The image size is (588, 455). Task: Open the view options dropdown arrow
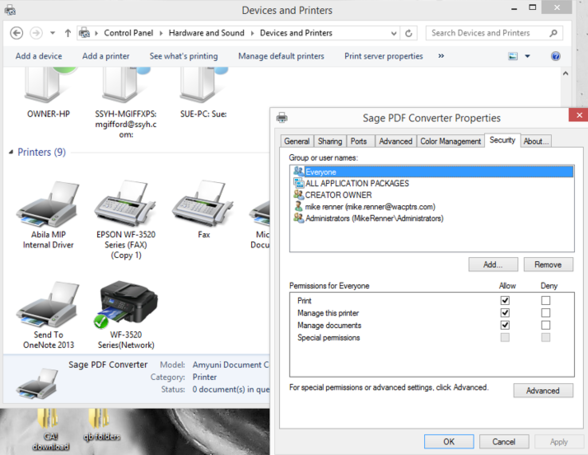tap(527, 56)
